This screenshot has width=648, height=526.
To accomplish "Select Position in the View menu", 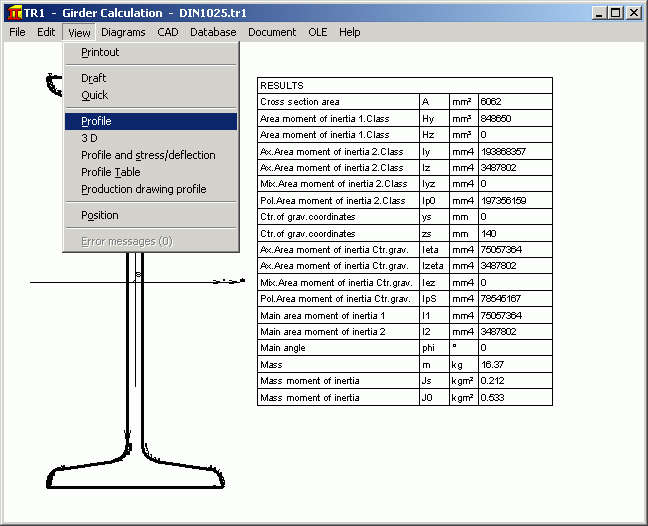I will coord(151,215).
